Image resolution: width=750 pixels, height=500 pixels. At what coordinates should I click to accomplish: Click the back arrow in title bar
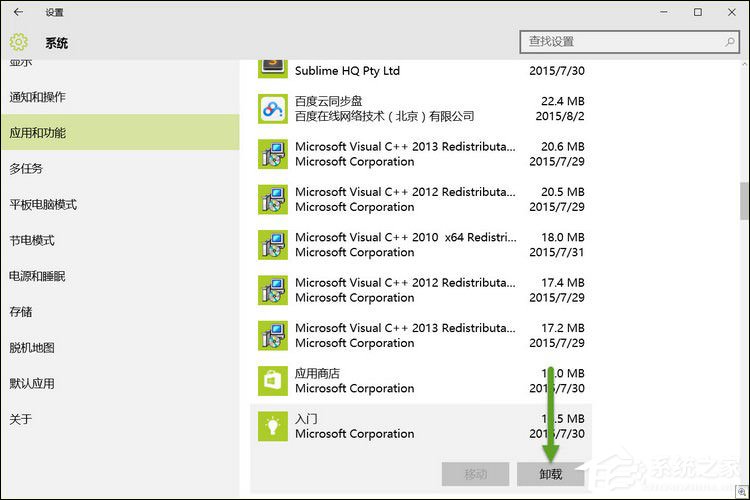tap(18, 12)
